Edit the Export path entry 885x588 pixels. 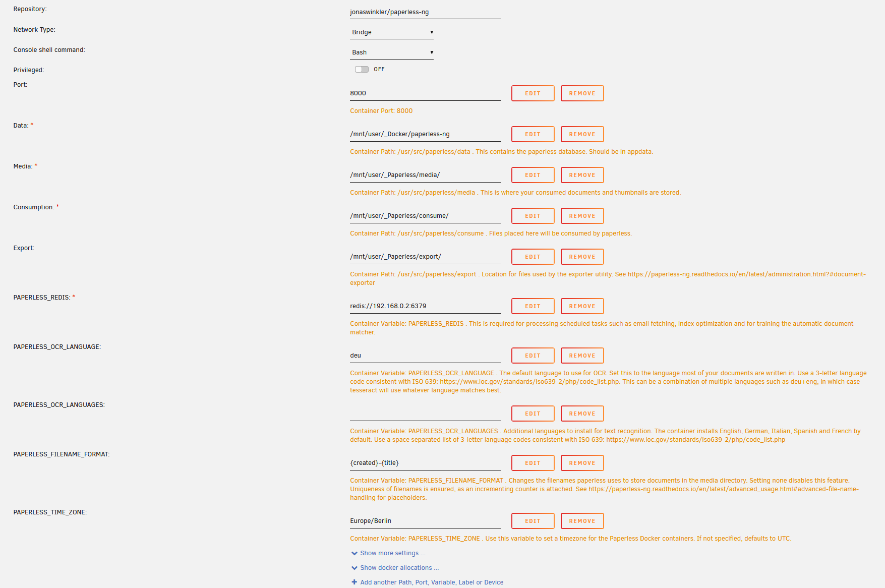[x=533, y=257]
